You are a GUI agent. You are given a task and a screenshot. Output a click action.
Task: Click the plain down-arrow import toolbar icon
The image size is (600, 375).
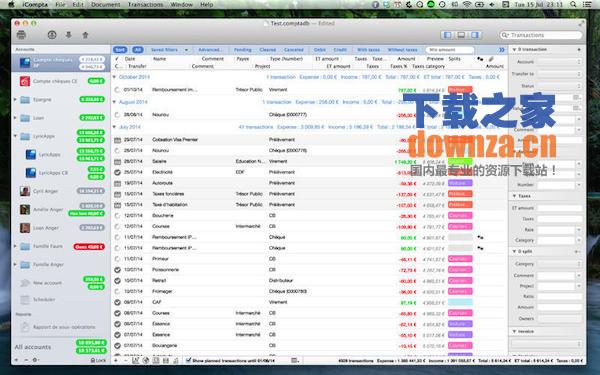pyautogui.click(x=68, y=35)
